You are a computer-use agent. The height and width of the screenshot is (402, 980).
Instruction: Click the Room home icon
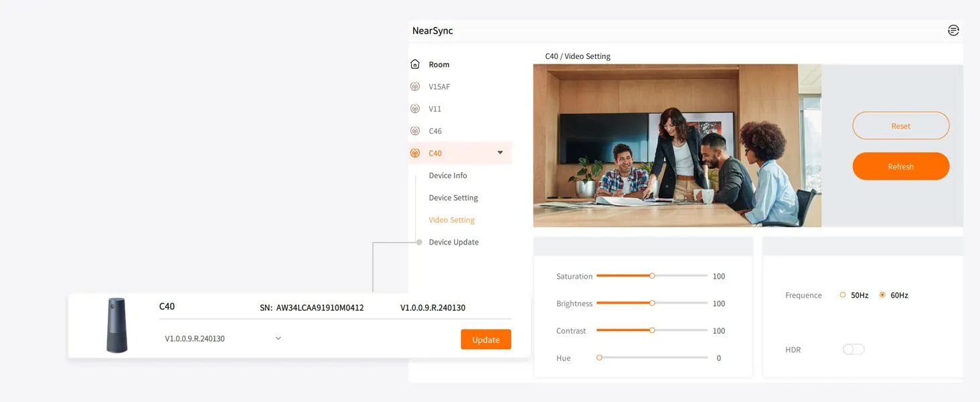(x=415, y=64)
